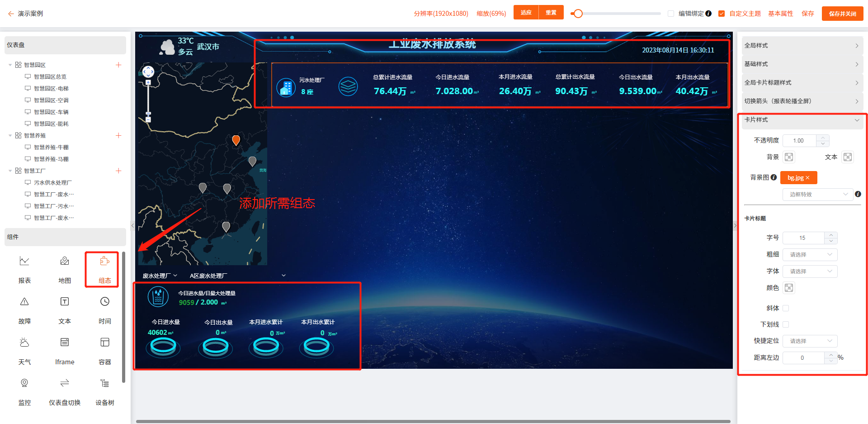The width and height of the screenshot is (868, 424).
Task: Expand the 基础样式 section
Action: pyautogui.click(x=802, y=64)
